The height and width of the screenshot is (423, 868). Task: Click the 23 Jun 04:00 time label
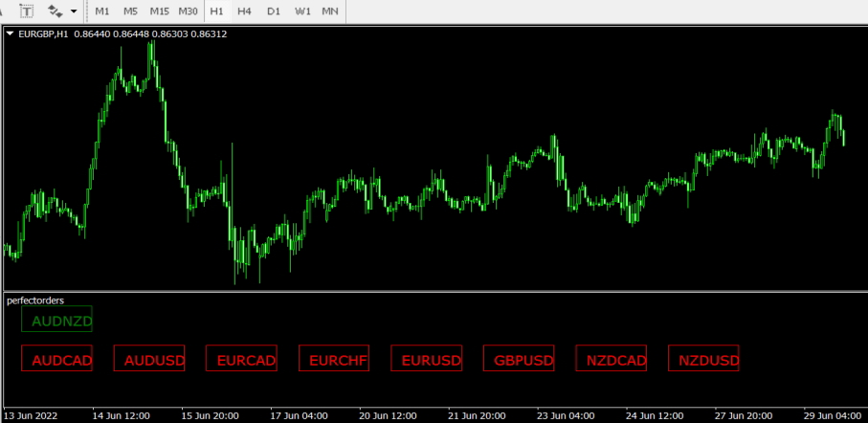566,415
